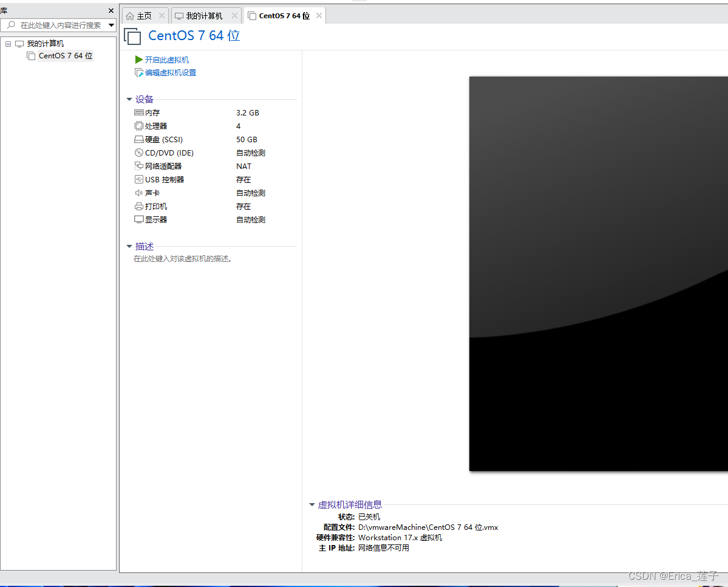The width and height of the screenshot is (728, 587).
Task: Click the USB controller icon
Action: click(x=139, y=179)
